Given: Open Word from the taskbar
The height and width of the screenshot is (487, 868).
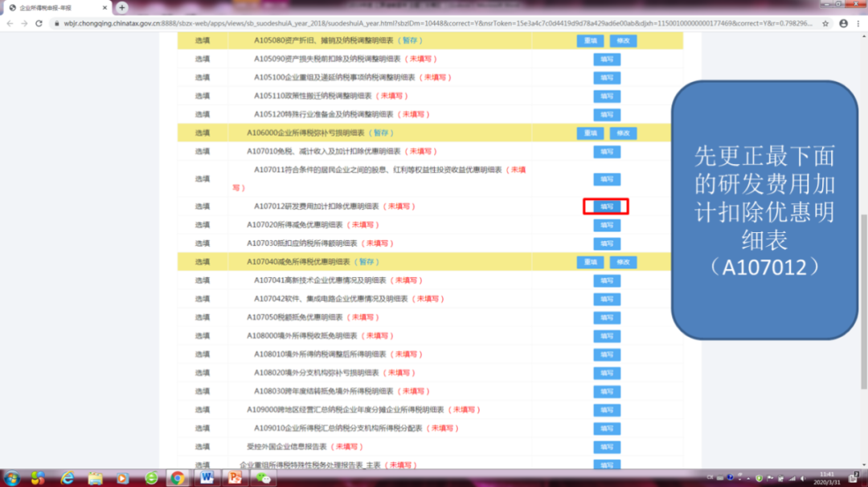Looking at the screenshot, I should coord(206,478).
